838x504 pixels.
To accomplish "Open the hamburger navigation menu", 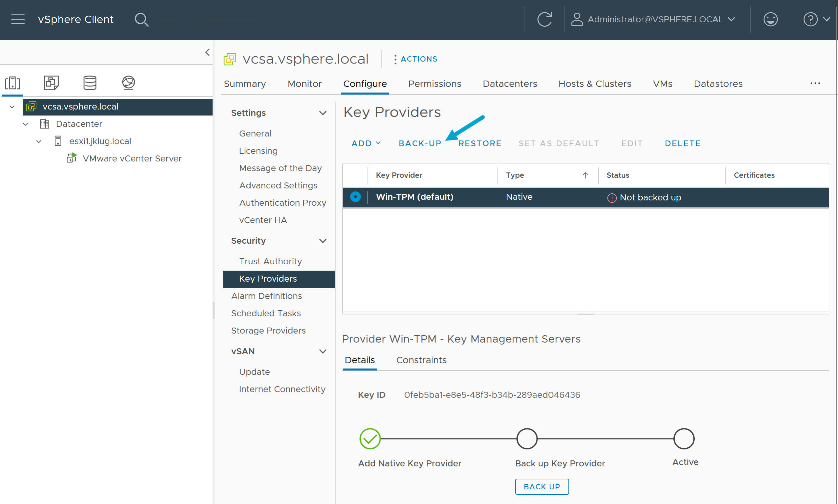I will pyautogui.click(x=18, y=19).
